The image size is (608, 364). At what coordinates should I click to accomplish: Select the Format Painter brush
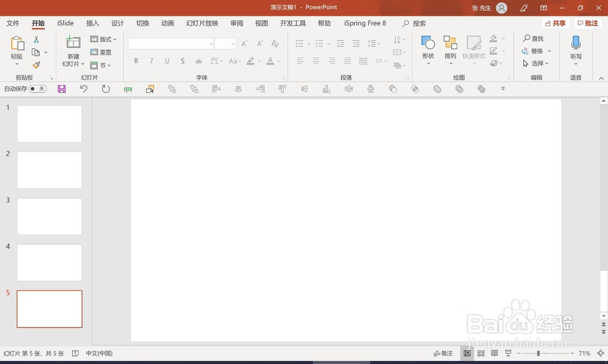click(36, 65)
